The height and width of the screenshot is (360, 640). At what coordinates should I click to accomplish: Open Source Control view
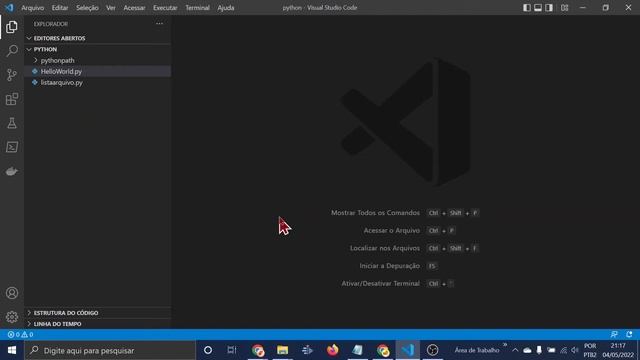[x=12, y=75]
